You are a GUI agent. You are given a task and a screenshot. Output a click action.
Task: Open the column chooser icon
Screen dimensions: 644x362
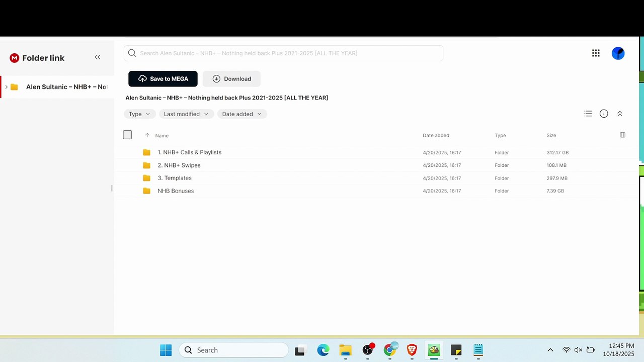622,135
